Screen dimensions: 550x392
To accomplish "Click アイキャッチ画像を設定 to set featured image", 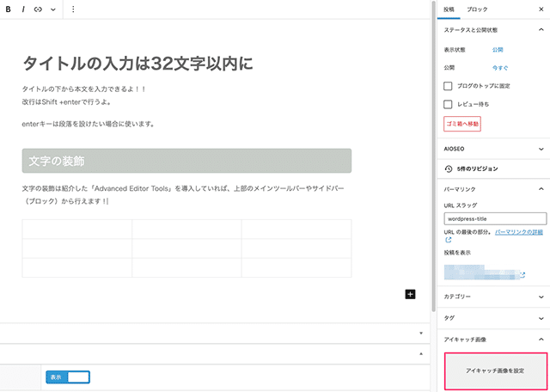I will tap(494, 370).
